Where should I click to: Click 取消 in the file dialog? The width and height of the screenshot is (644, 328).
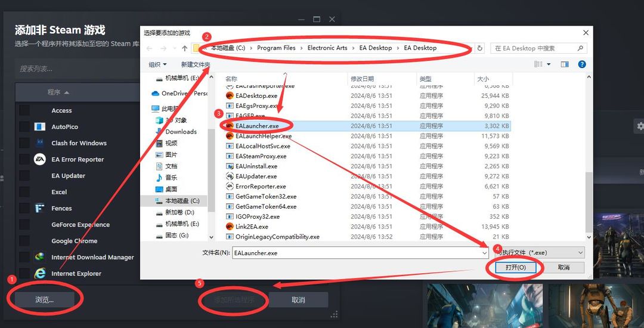coord(564,267)
